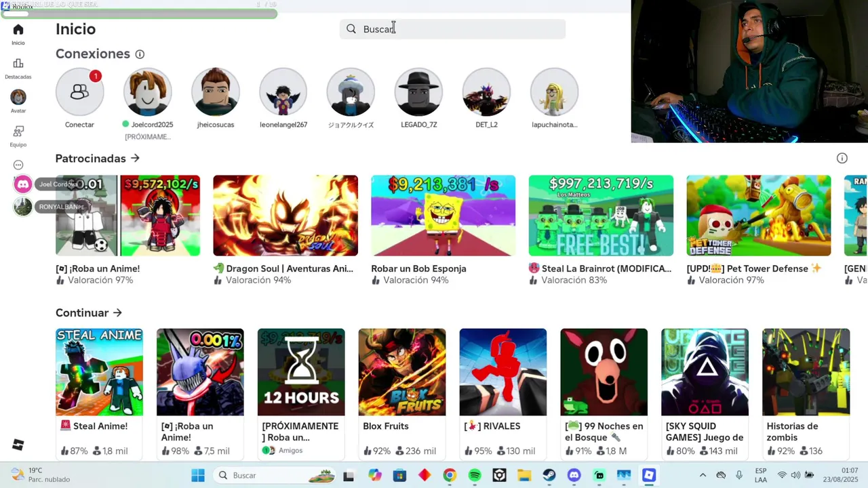Open LEGADO_7Z avatar in connections

(x=418, y=91)
